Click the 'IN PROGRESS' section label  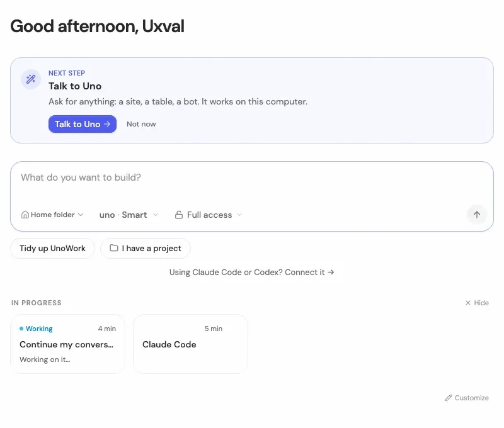(37, 303)
